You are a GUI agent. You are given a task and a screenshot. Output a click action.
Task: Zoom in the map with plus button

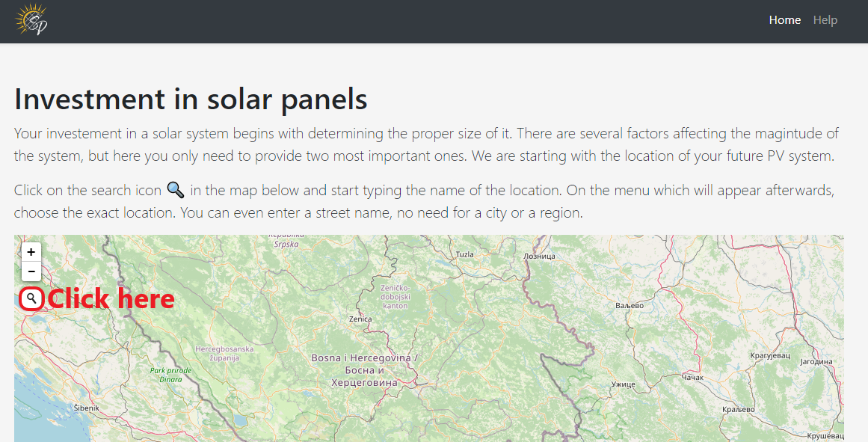pyautogui.click(x=31, y=252)
